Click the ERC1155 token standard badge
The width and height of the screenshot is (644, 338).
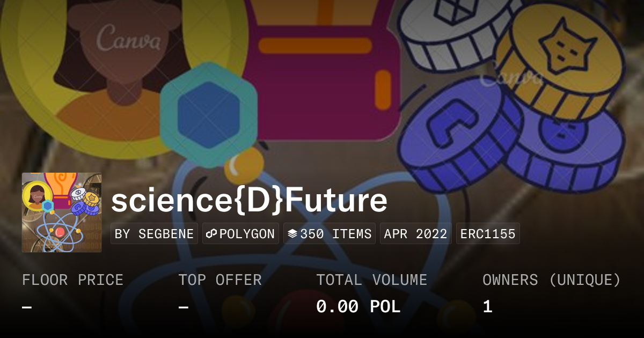point(488,234)
